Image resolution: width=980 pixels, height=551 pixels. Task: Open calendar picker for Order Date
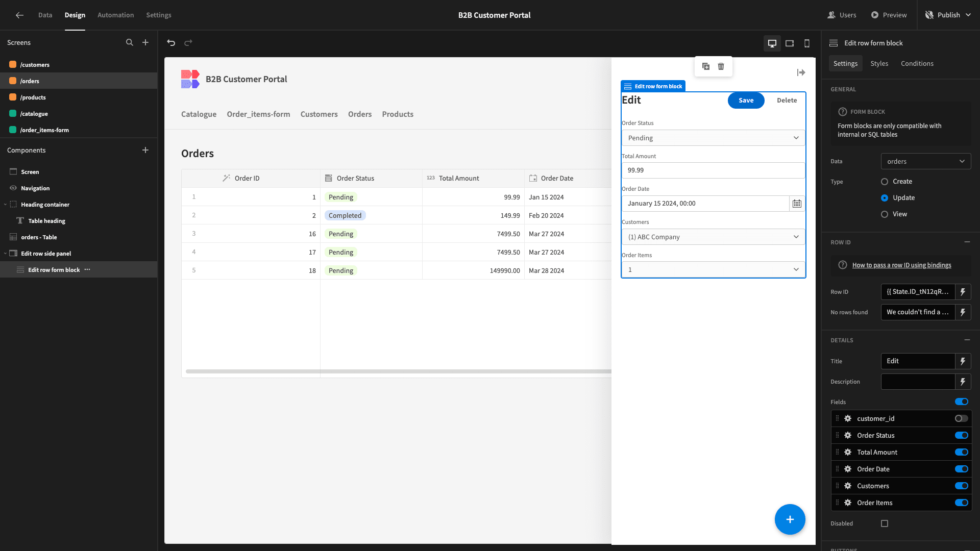point(797,204)
